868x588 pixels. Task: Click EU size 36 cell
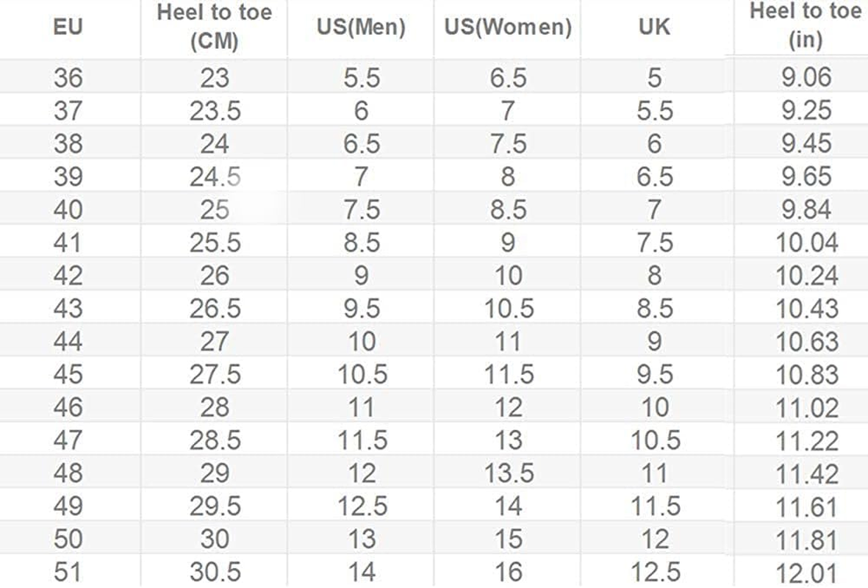pos(68,78)
